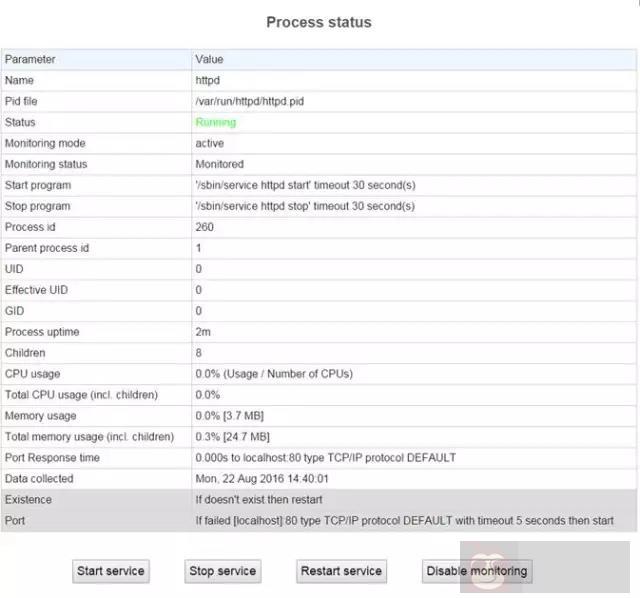
Task: Click the Monitoring mode row label
Action: tap(45, 143)
